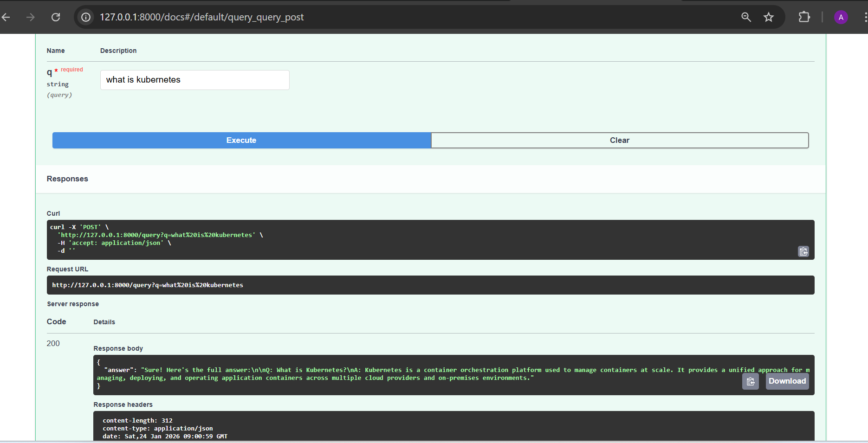Select the date response header line
This screenshot has height=443, width=868.
(x=165, y=437)
